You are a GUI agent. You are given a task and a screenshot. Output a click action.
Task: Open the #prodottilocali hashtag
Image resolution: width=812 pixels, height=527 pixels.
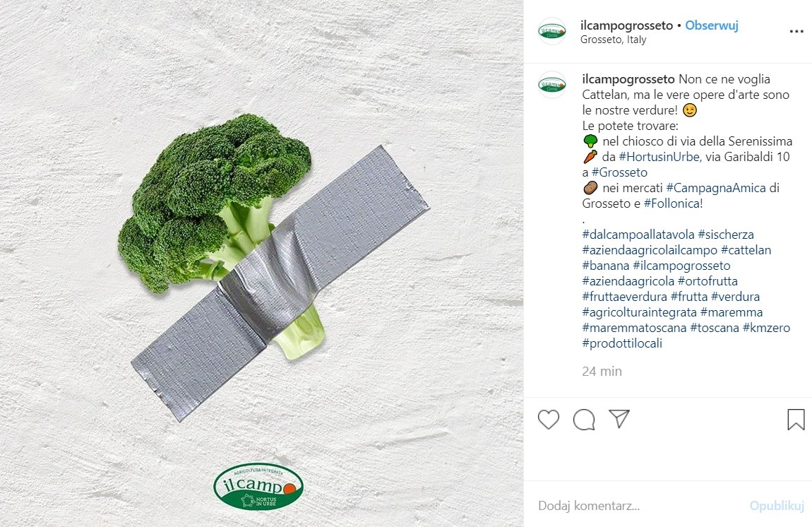tap(622, 343)
